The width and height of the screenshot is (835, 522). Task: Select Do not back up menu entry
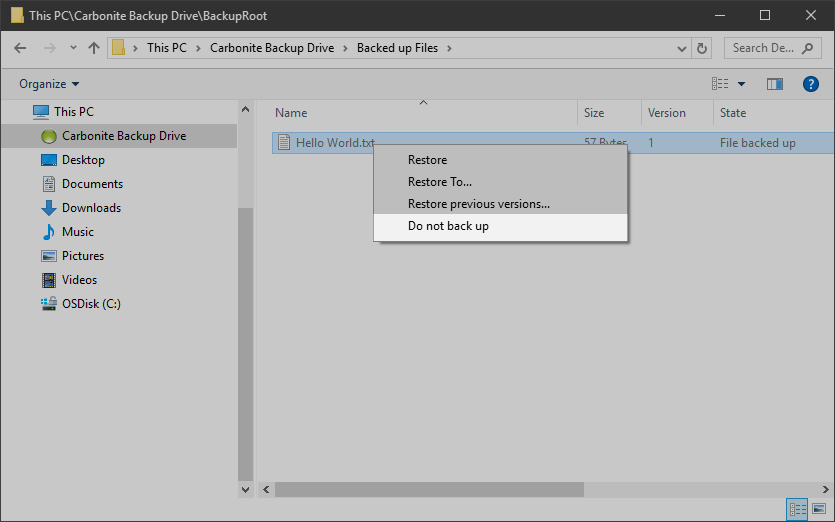click(448, 226)
